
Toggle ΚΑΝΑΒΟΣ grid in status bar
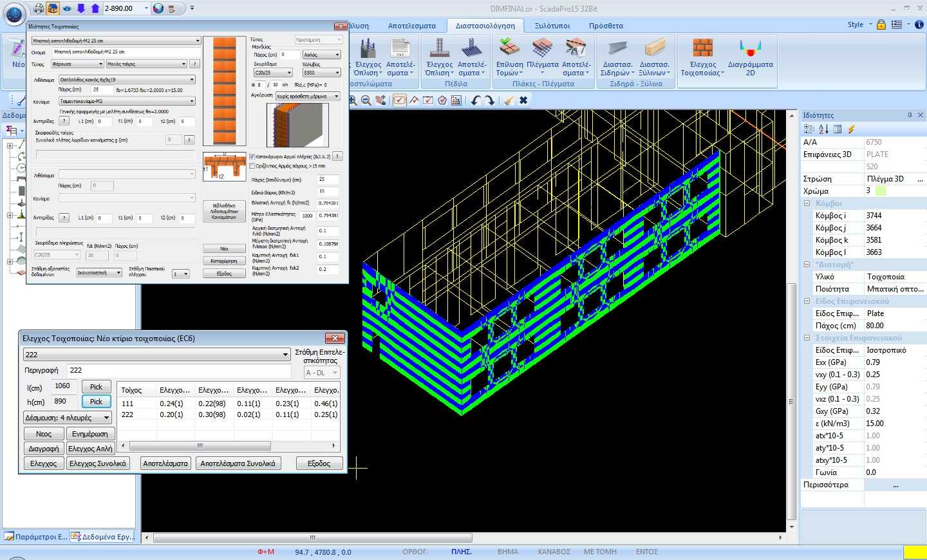pos(554,552)
